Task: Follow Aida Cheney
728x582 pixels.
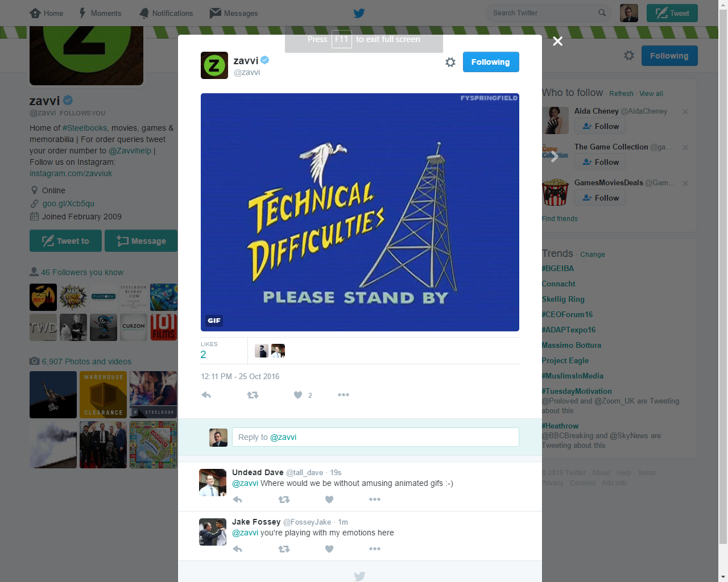Action: pyautogui.click(x=600, y=126)
